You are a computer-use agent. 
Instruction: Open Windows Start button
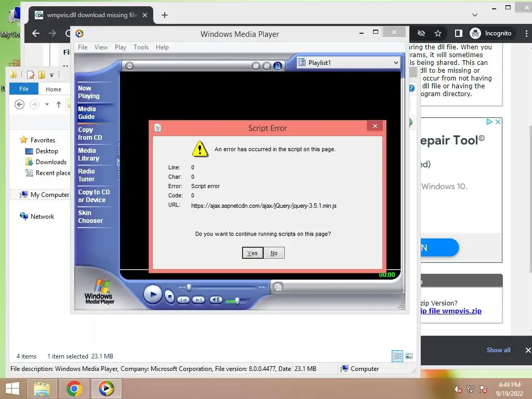[x=12, y=389]
